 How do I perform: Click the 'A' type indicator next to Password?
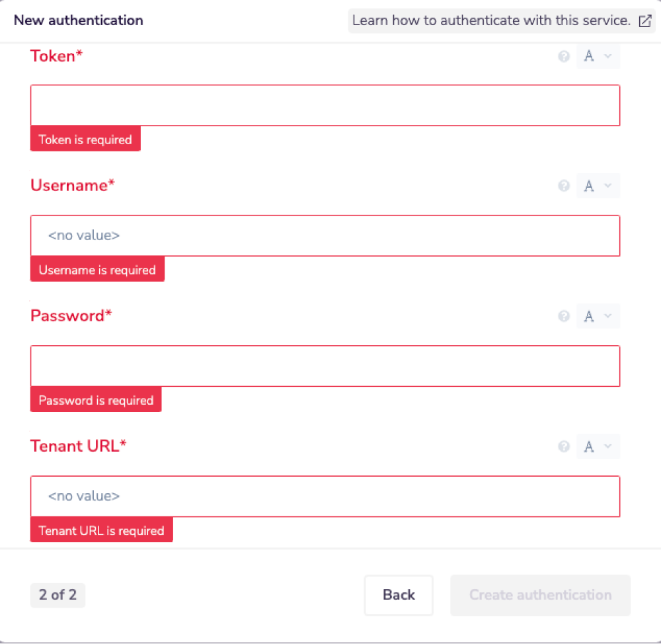click(589, 316)
